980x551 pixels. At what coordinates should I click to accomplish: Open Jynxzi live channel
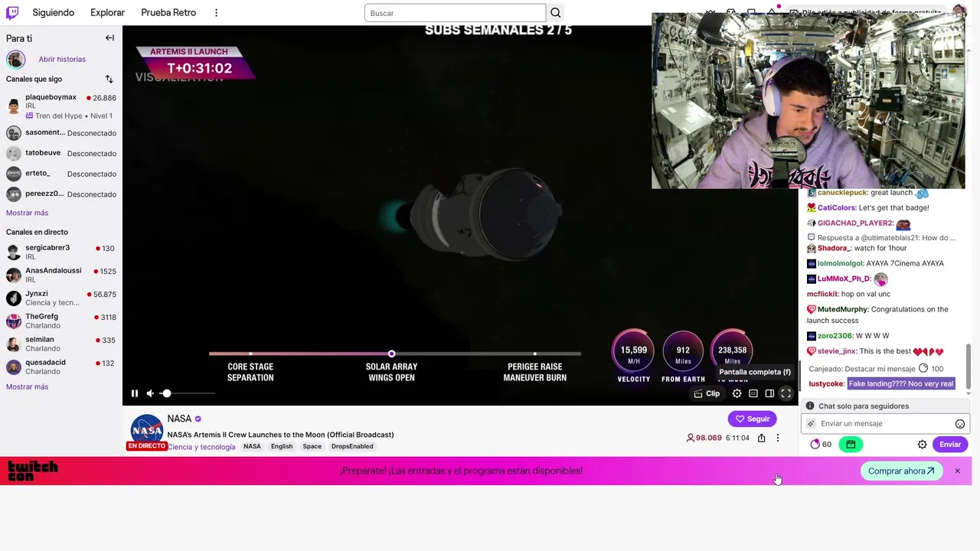61,298
